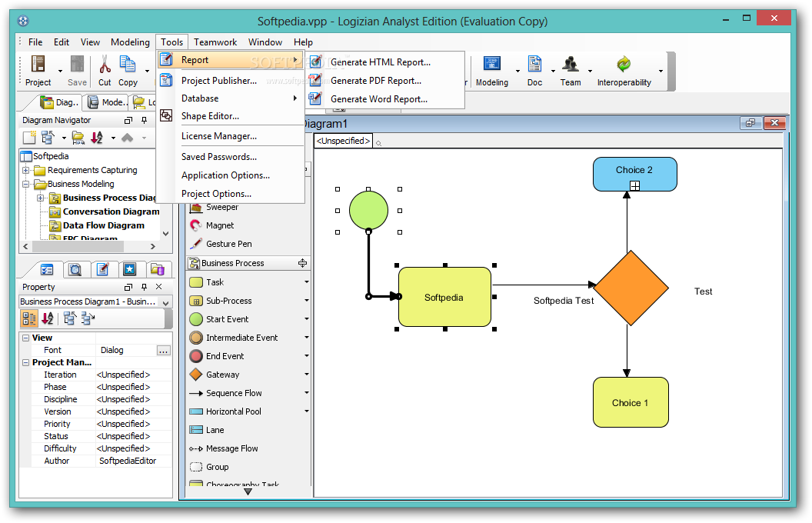Open Shape Editor from Tools menu
The width and height of the screenshot is (812, 523).
(x=230, y=116)
